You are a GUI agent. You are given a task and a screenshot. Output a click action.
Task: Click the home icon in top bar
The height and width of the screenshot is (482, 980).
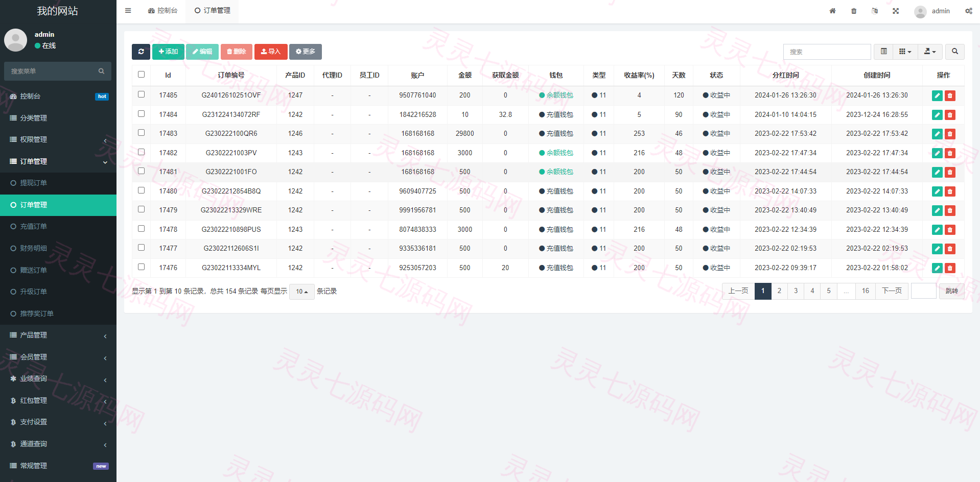click(832, 11)
